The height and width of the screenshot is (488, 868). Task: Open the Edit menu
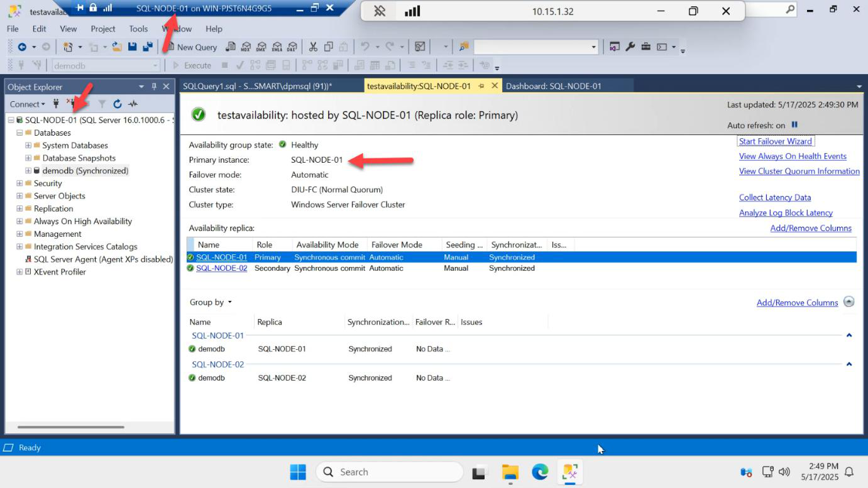pyautogui.click(x=39, y=29)
